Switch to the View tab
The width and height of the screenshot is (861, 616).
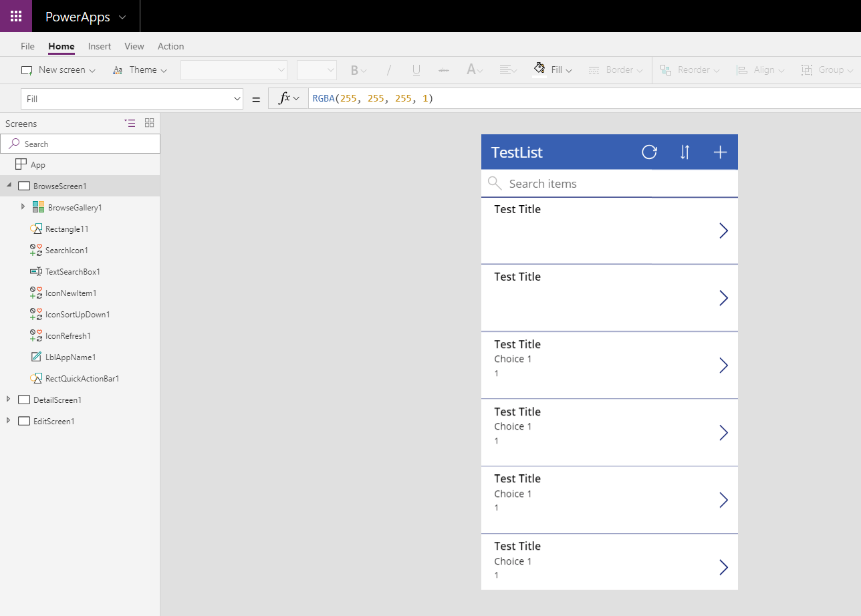tap(134, 46)
